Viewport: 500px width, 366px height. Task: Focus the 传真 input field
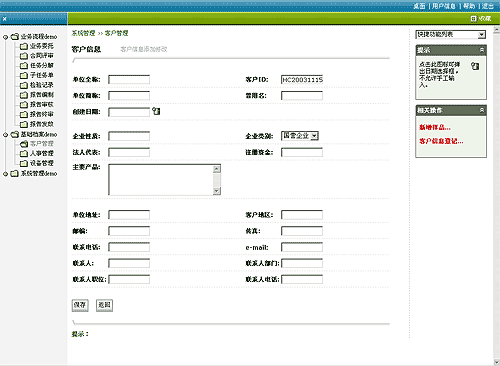coord(302,231)
